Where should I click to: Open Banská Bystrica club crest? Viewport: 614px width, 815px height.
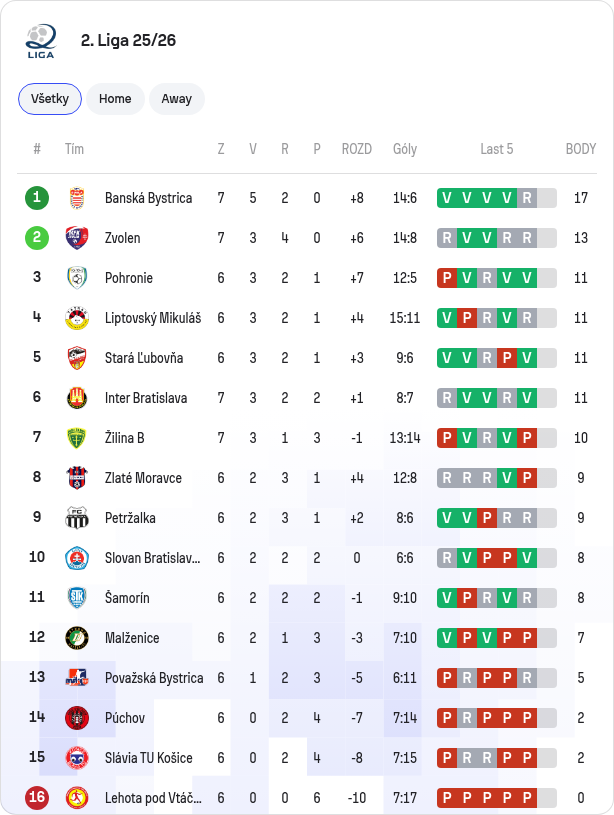point(77,198)
